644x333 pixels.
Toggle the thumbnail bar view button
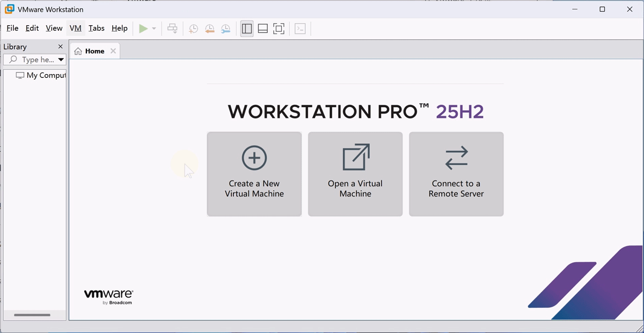pyautogui.click(x=262, y=28)
